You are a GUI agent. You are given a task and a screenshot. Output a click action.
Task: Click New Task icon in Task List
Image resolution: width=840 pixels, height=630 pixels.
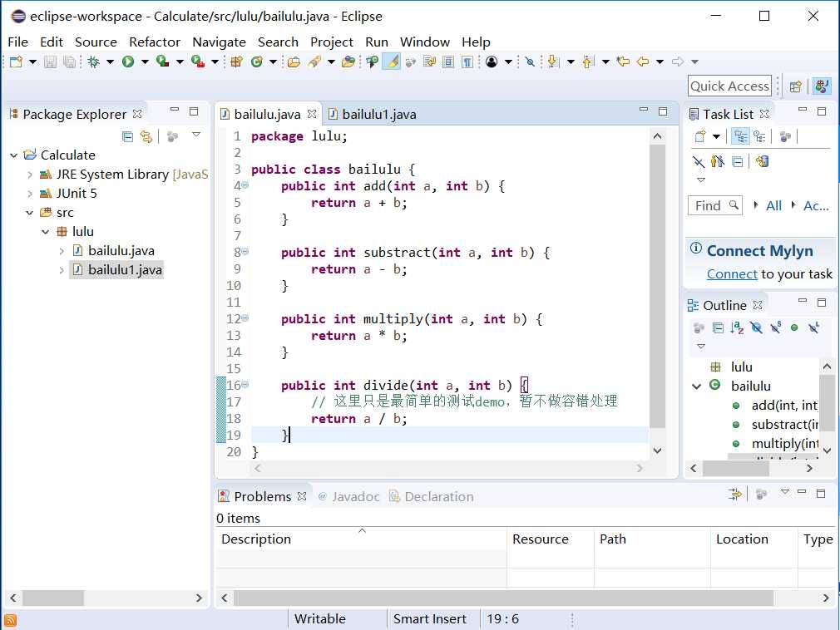pyautogui.click(x=699, y=136)
